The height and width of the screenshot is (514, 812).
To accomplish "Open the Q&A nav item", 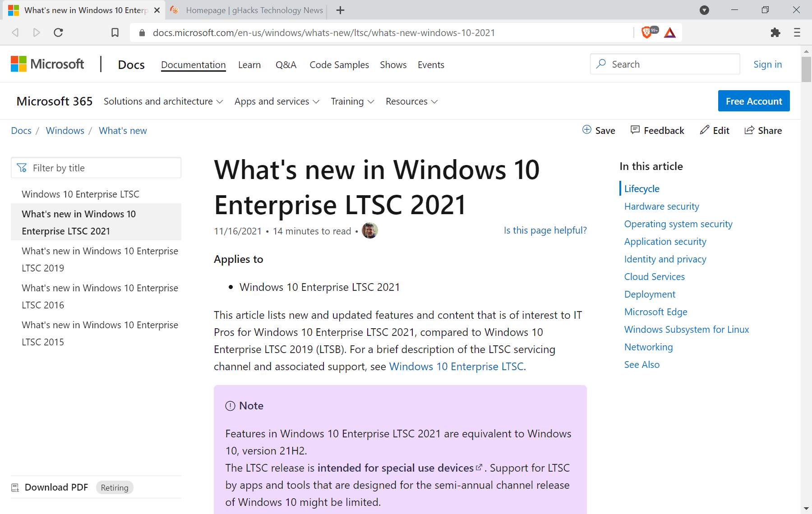I will (x=286, y=64).
